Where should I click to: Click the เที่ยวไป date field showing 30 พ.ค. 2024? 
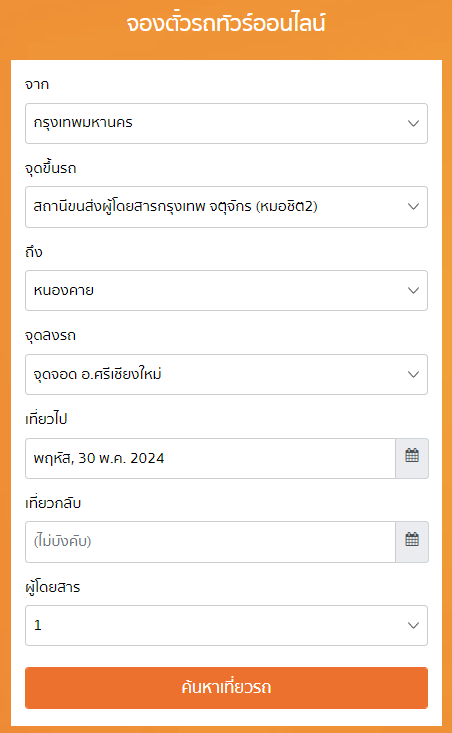pyautogui.click(x=210, y=458)
